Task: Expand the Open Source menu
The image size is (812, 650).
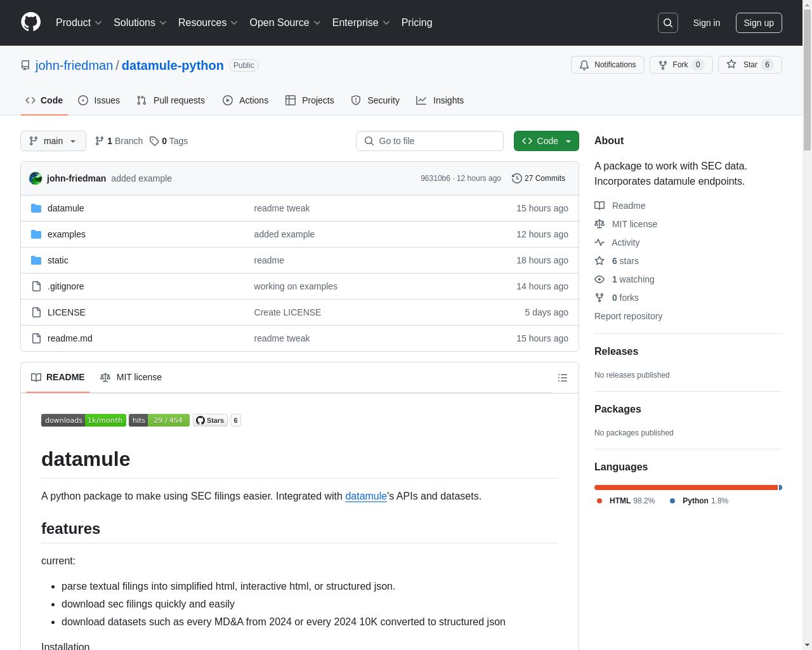Action: pyautogui.click(x=285, y=23)
